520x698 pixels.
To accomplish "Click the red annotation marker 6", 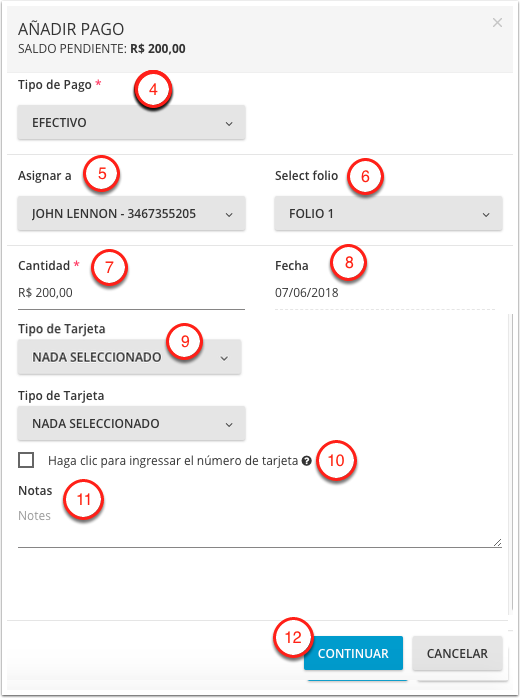I will pyautogui.click(x=365, y=176).
